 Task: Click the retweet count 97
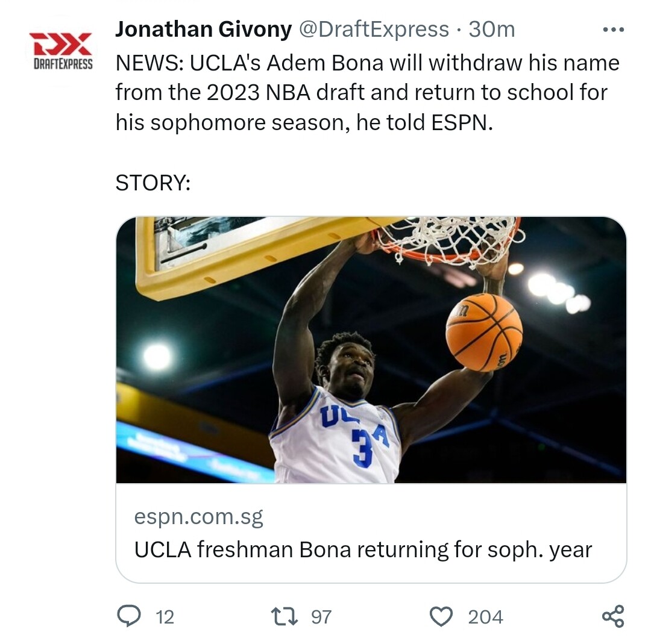tap(321, 617)
